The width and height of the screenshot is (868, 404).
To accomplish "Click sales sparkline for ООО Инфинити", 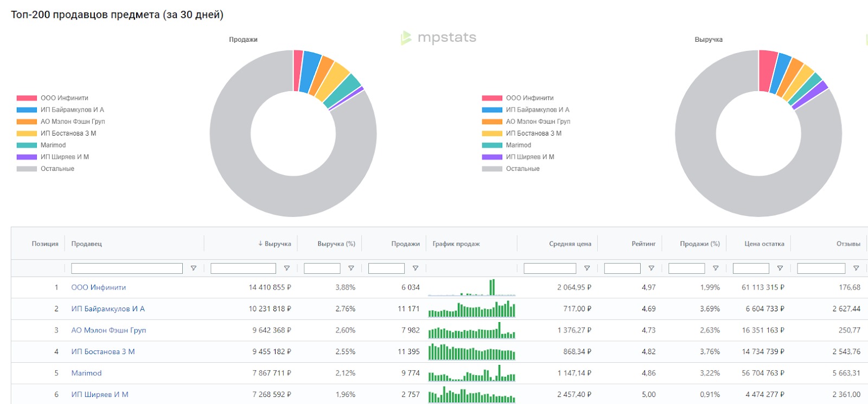I will click(471, 287).
